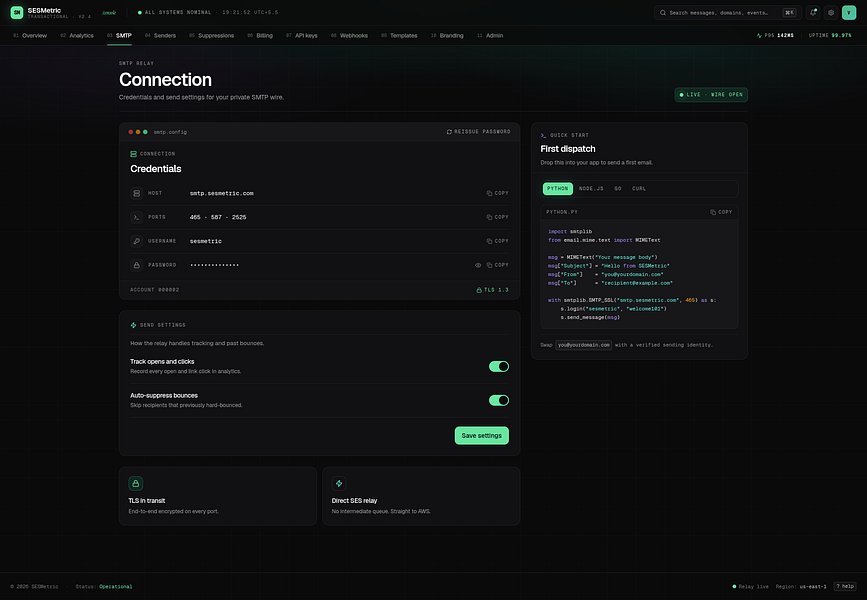Click the SESMetric logo icon
Image resolution: width=867 pixels, height=600 pixels.
(17, 12)
